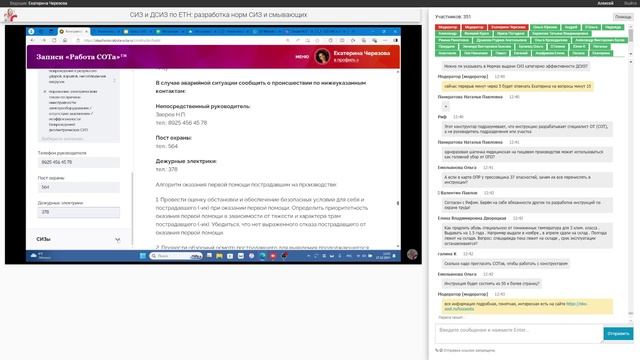Focus the Windows taskbar search box
Screen dimensions: 640x360
[x=176, y=256]
